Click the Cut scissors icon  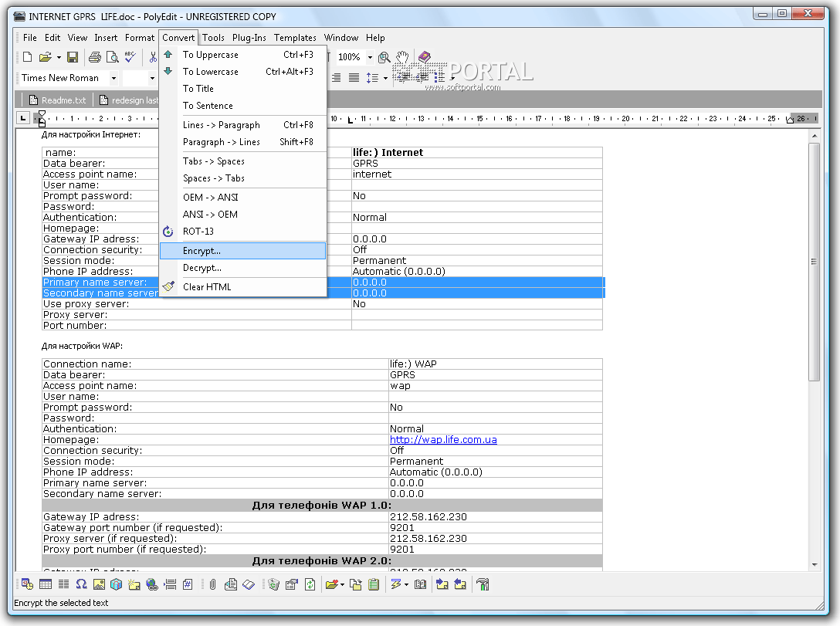click(x=153, y=57)
